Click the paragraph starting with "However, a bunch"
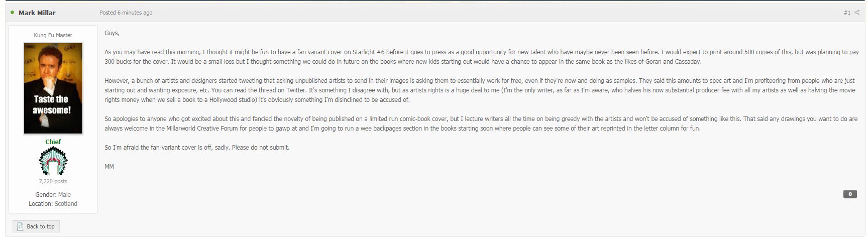 pyautogui.click(x=480, y=90)
